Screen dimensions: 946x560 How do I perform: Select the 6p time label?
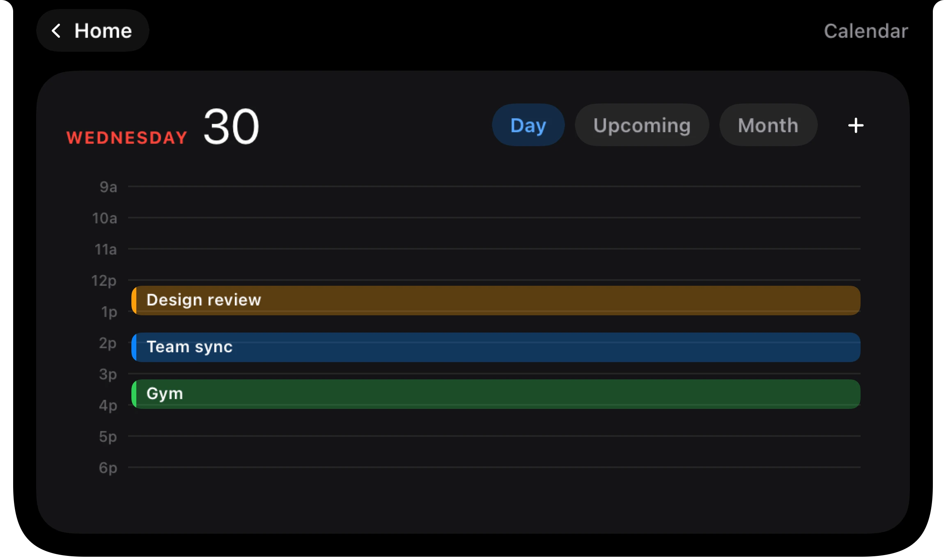coord(108,468)
